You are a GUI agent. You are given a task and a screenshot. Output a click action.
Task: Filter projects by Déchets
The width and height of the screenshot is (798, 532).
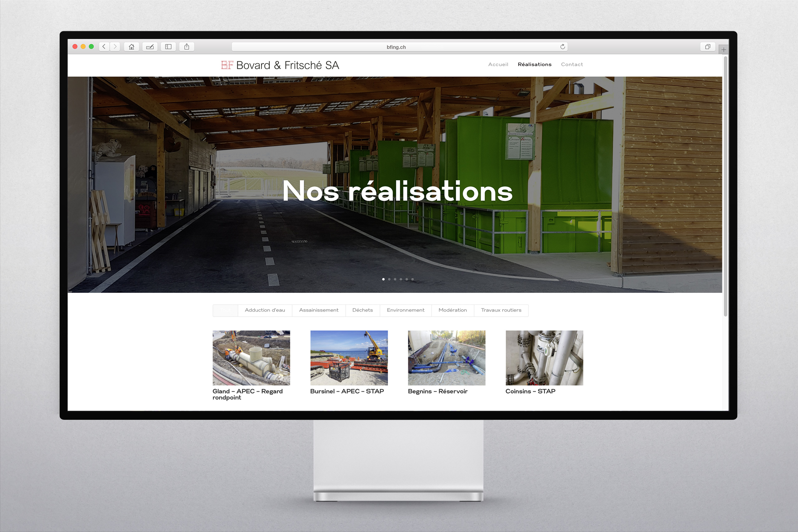coord(363,310)
